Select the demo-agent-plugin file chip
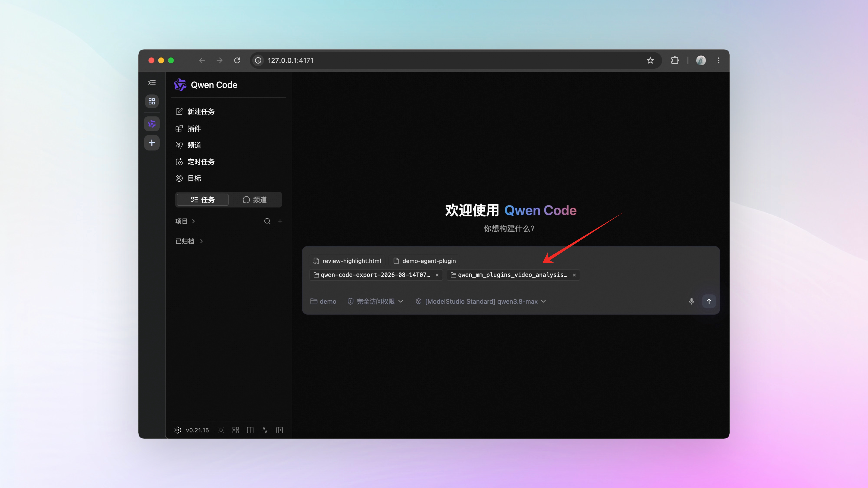The width and height of the screenshot is (868, 488). (425, 261)
